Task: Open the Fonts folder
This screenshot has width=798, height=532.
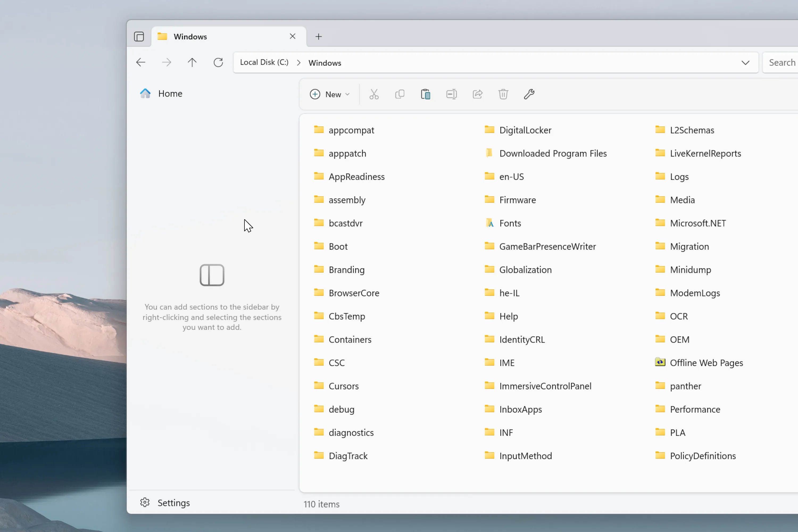Action: tap(510, 223)
